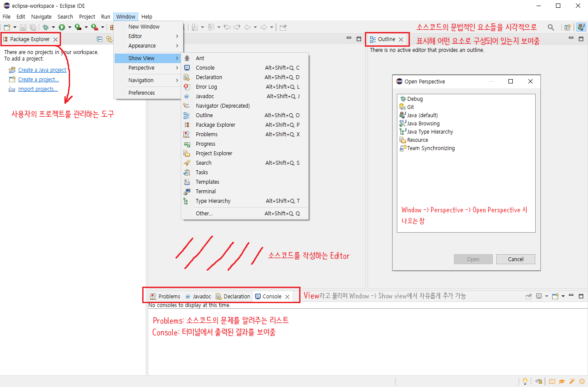Select Error Log in Show View submenu
The height and width of the screenshot is (387, 588).
pyautogui.click(x=245, y=87)
